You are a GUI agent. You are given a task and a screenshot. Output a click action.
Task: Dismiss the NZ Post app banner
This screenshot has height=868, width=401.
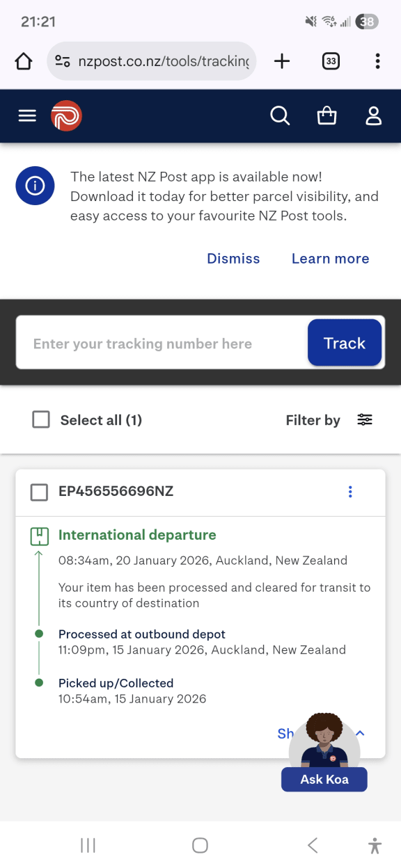click(x=233, y=258)
